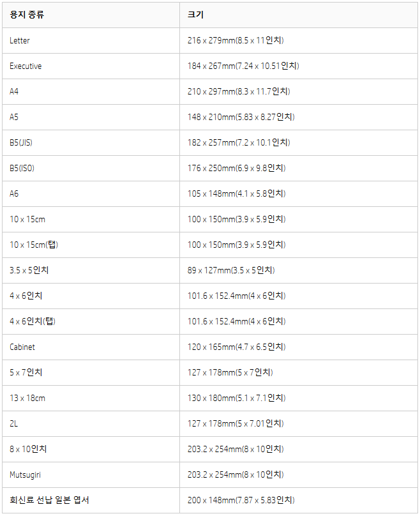Select the 3.5 x 5인치 paper type
The image size is (420, 516).
[29, 271]
